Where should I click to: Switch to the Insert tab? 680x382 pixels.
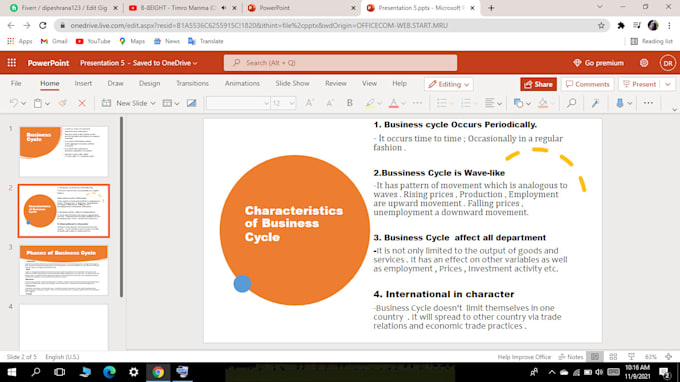pyautogui.click(x=83, y=83)
